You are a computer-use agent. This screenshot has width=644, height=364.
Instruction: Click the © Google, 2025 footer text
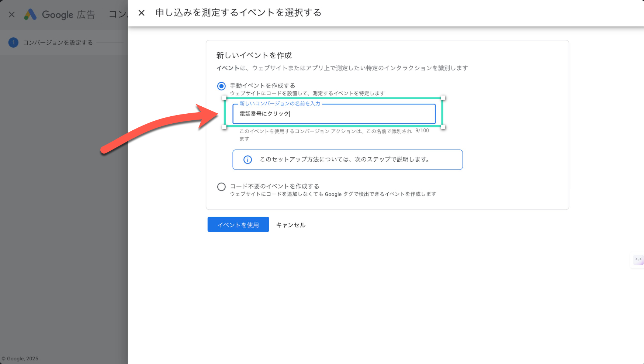[x=21, y=358]
